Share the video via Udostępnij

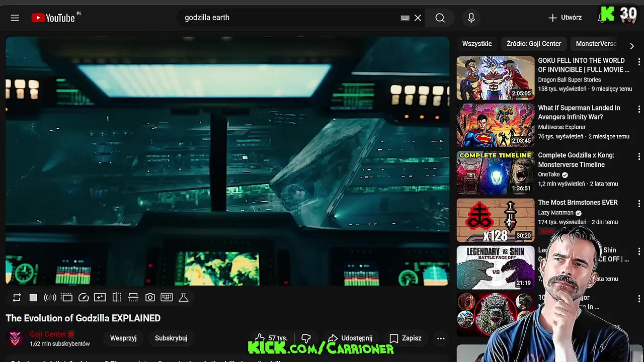(x=350, y=338)
